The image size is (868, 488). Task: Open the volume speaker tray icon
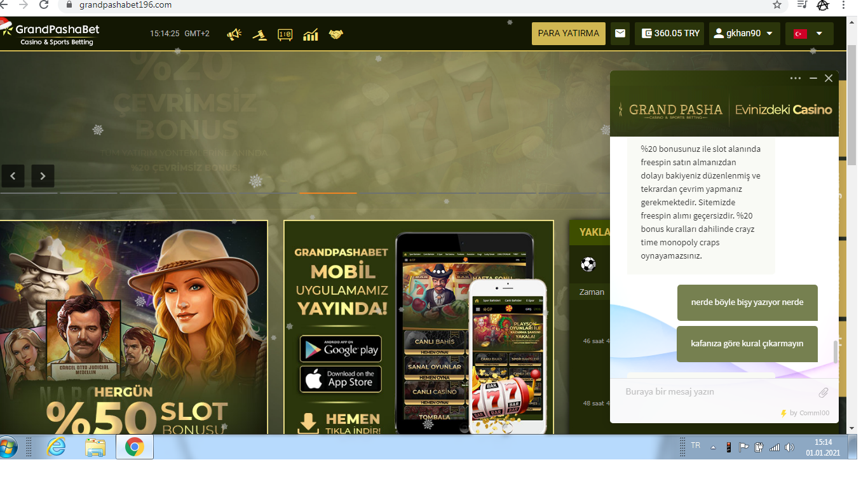[789, 447]
